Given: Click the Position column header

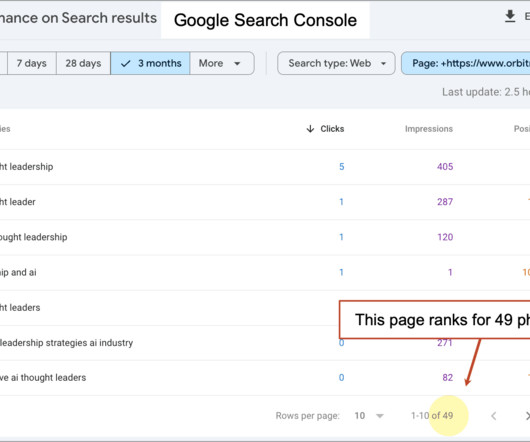Looking at the screenshot, I should coord(522,129).
